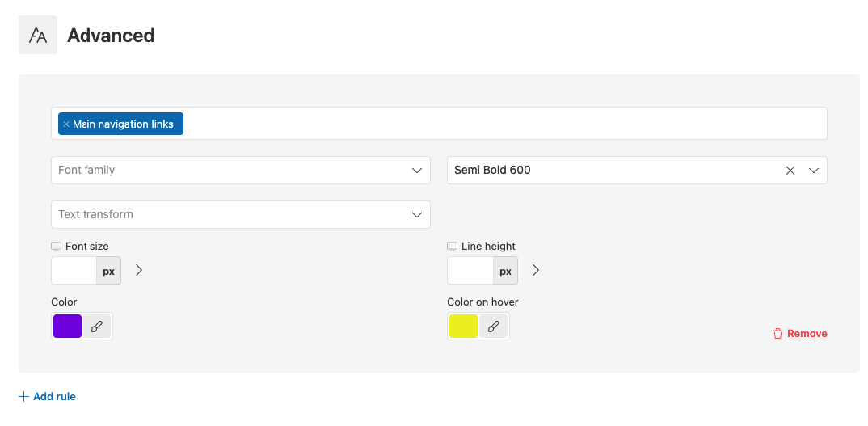Toggle the px unit for Font size

coord(109,271)
